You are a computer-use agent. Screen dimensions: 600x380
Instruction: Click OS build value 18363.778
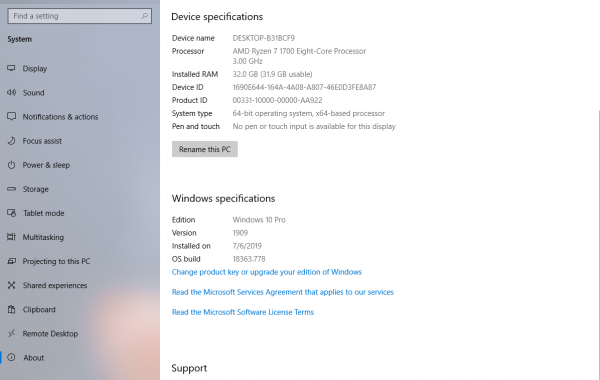pos(249,259)
